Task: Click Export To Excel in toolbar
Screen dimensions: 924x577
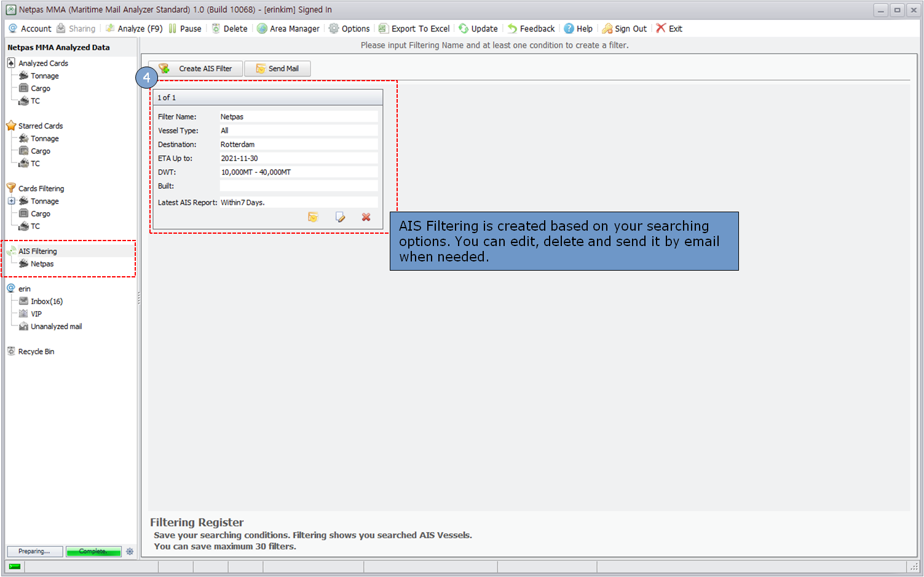Action: [414, 28]
